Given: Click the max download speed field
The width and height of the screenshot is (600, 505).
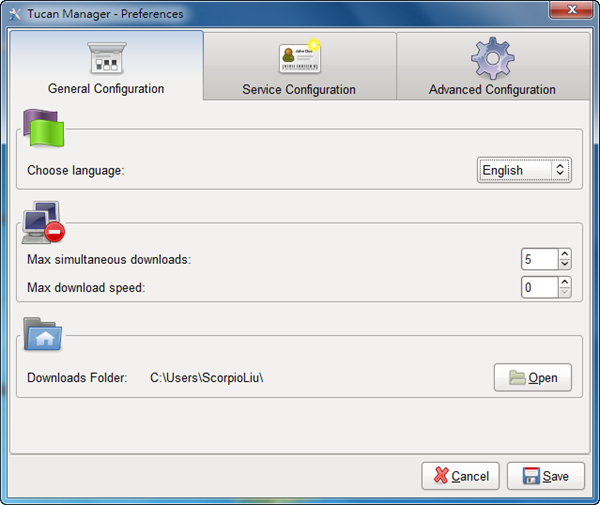Looking at the screenshot, I should tap(540, 287).
